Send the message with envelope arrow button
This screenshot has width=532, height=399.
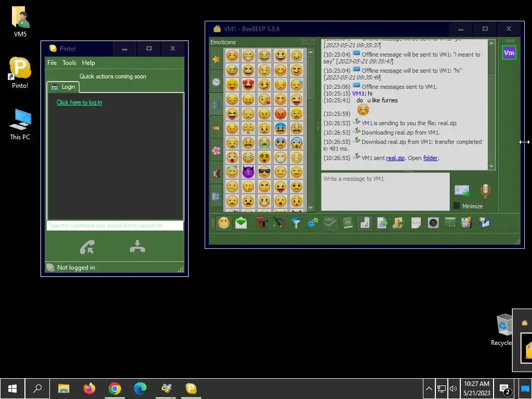click(462, 191)
